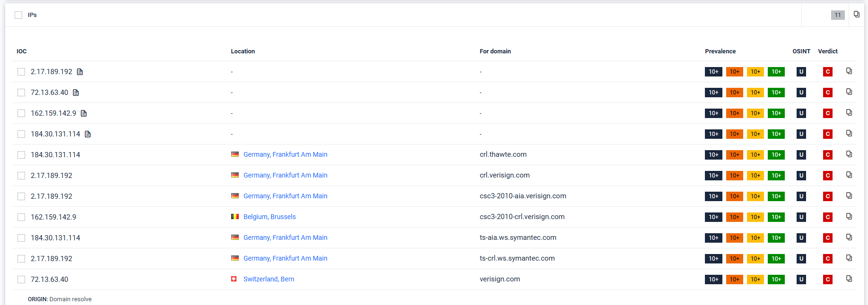Click the Location column header
The height and width of the screenshot is (305, 868).
coord(243,51)
